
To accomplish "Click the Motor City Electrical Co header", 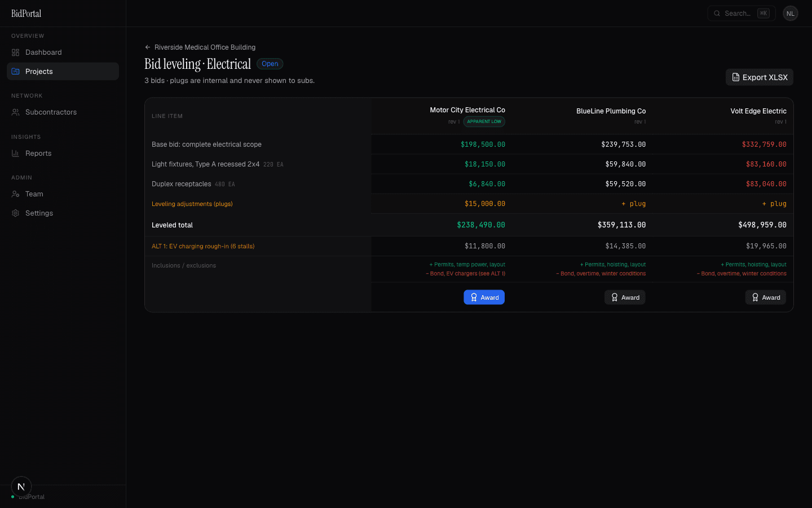I will (467, 110).
